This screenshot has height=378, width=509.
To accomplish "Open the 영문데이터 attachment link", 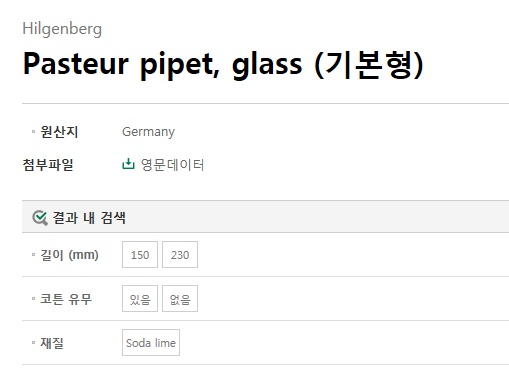I will 172,165.
